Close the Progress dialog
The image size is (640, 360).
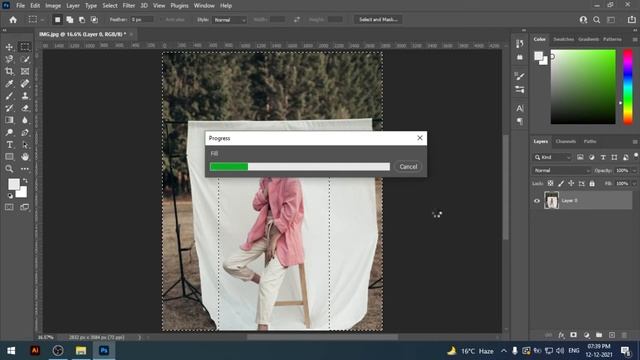pos(420,138)
